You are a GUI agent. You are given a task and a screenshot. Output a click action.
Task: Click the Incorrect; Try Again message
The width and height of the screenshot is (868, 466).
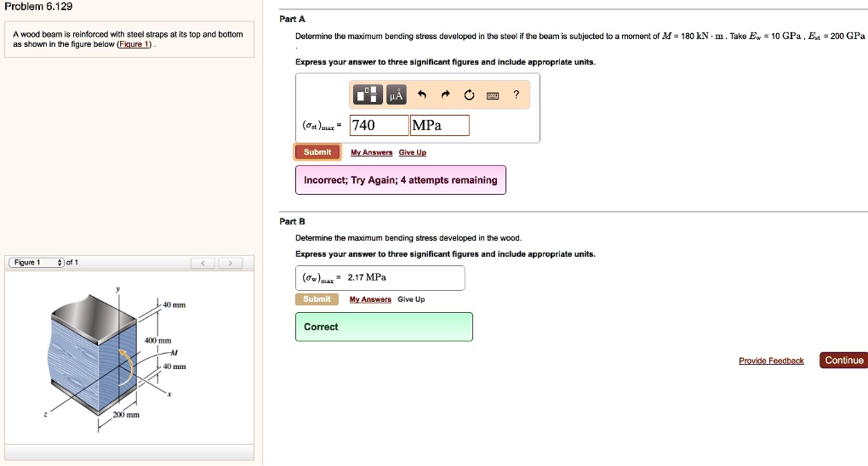(401, 180)
